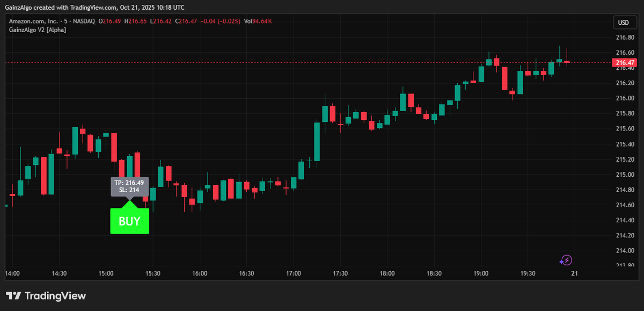644x311 pixels.
Task: Click the 214.20 price axis label
Action: click(x=625, y=235)
